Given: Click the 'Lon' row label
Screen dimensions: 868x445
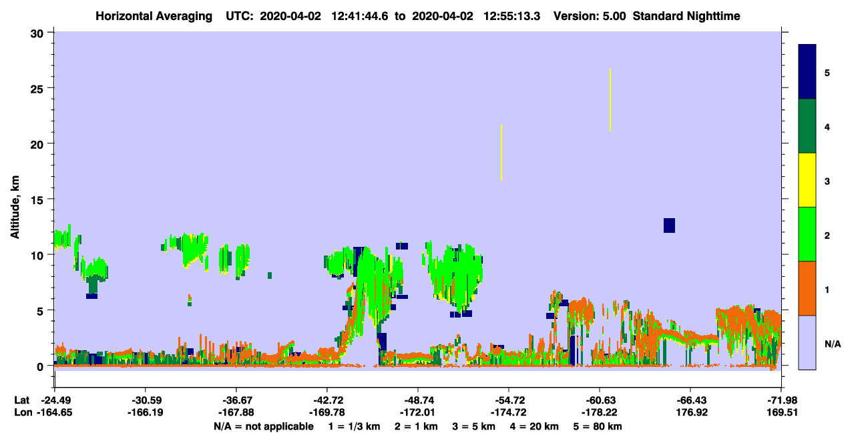Looking at the screenshot, I should click(x=22, y=413).
